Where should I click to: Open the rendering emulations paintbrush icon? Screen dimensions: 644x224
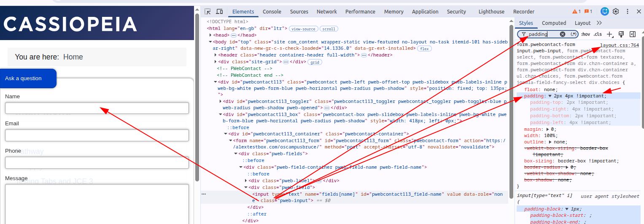click(x=621, y=34)
